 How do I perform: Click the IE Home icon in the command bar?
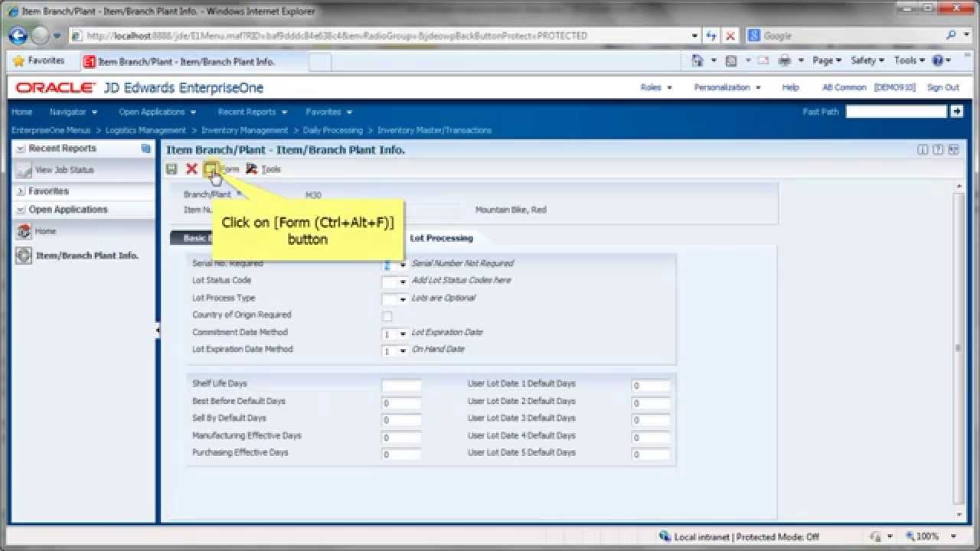point(697,60)
